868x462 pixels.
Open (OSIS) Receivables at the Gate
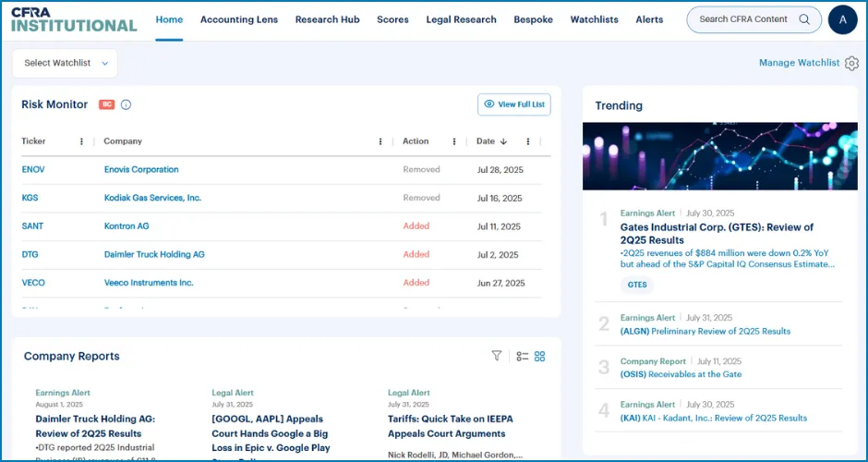pyautogui.click(x=681, y=374)
